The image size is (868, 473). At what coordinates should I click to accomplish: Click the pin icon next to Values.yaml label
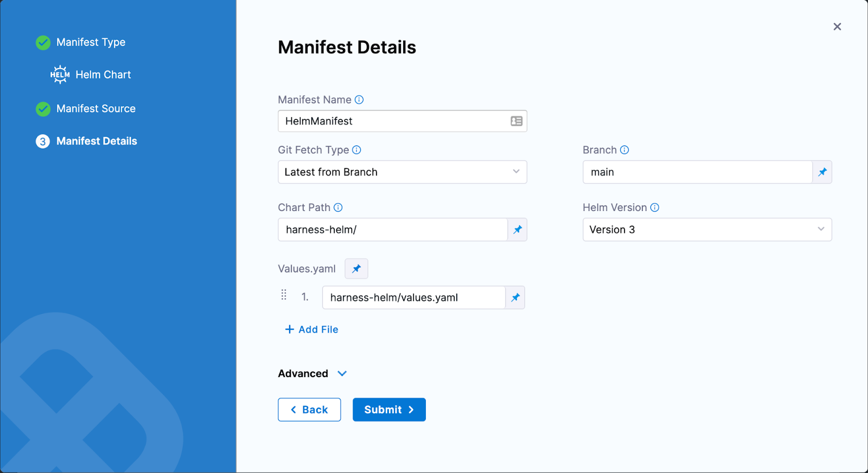coord(356,269)
